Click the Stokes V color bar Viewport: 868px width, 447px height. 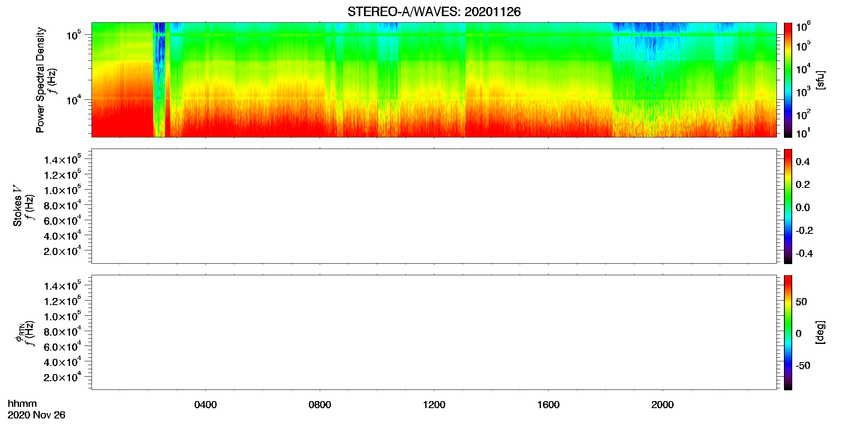click(x=788, y=206)
